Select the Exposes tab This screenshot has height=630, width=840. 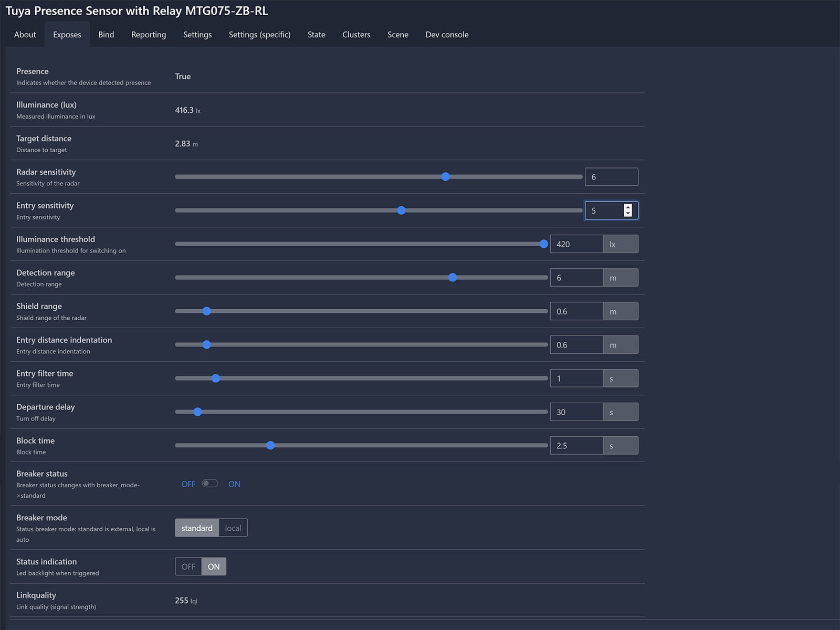[67, 35]
